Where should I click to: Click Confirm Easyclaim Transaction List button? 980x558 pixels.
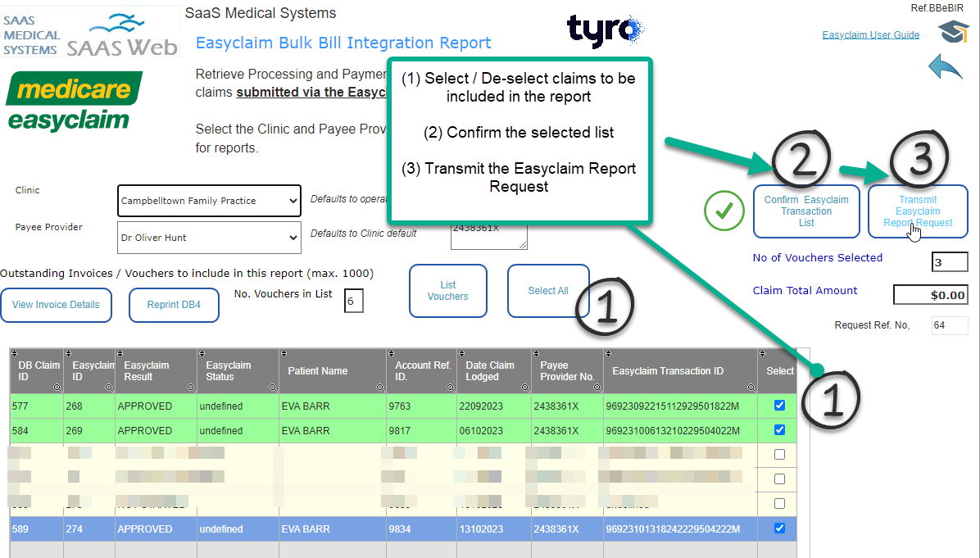806,211
